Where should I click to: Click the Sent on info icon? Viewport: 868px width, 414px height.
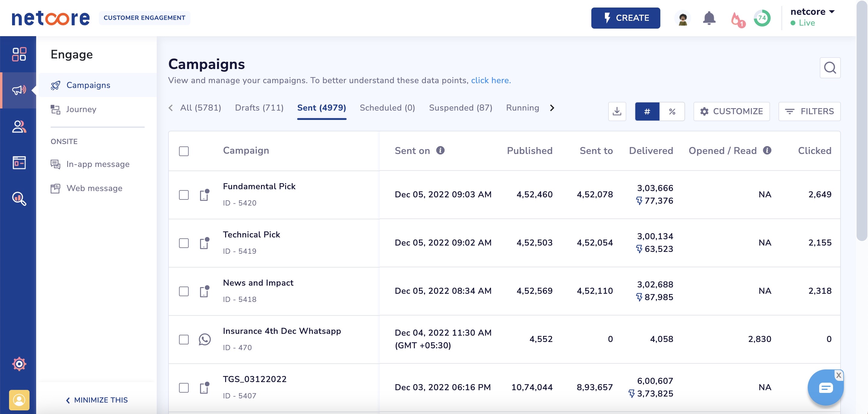440,150
